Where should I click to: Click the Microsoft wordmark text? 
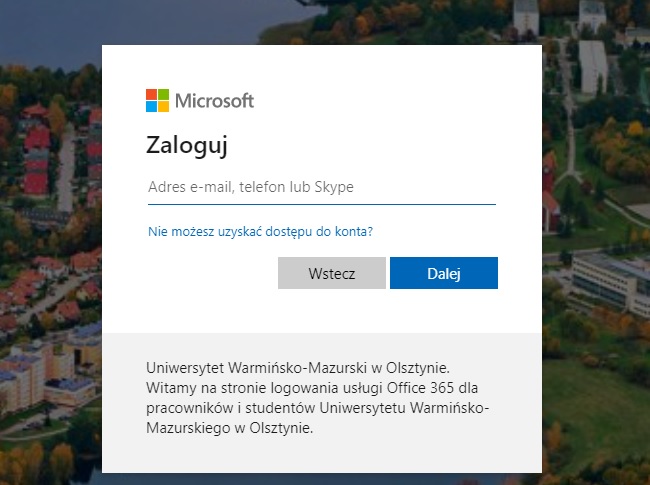pyautogui.click(x=214, y=100)
